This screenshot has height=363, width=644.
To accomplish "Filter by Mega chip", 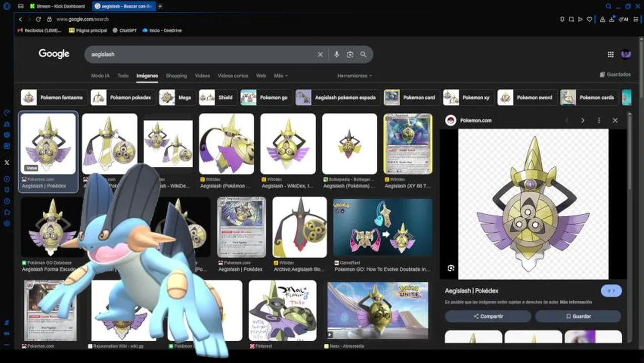I will pyautogui.click(x=177, y=98).
